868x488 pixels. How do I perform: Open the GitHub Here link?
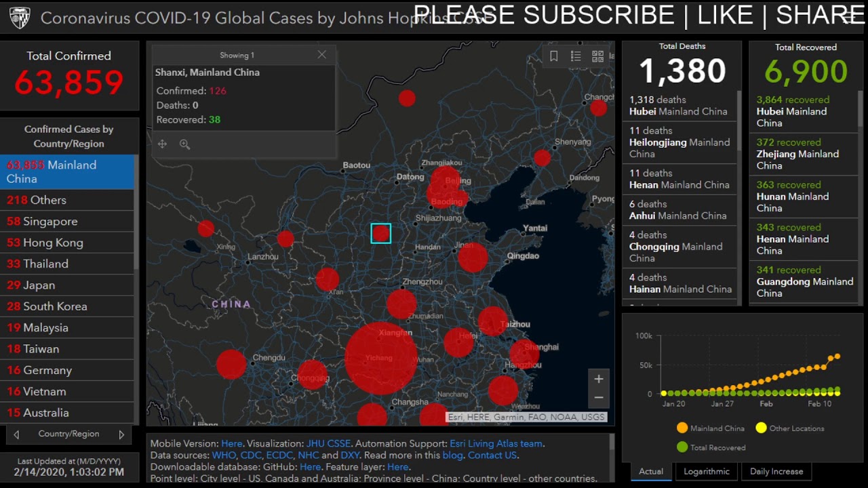310,467
